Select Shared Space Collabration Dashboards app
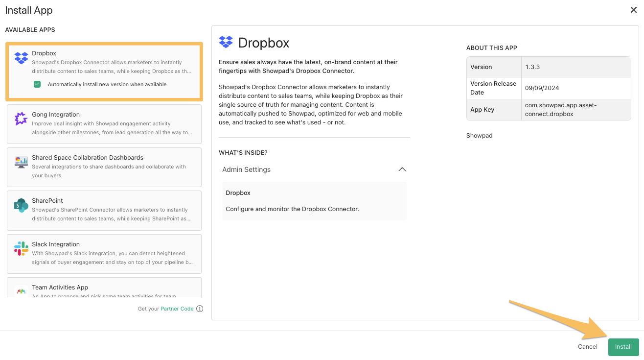The height and width of the screenshot is (360, 644). 104,167
